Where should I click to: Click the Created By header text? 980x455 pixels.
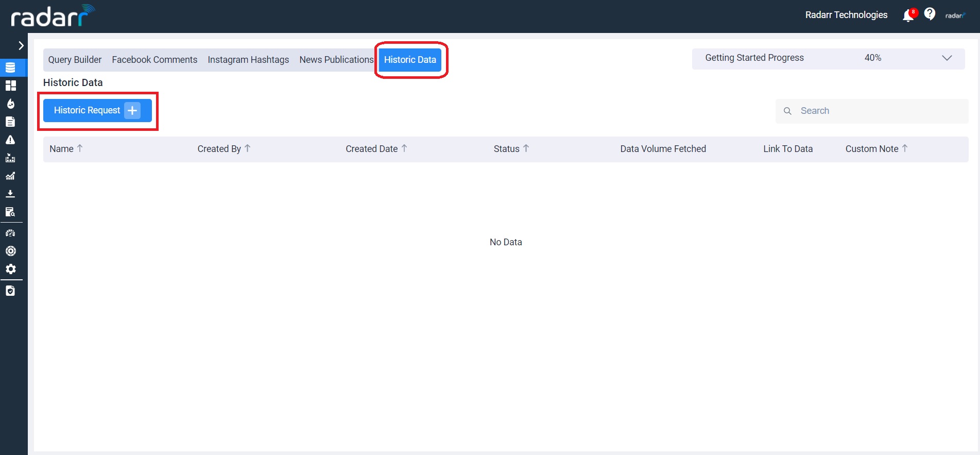[x=219, y=149]
